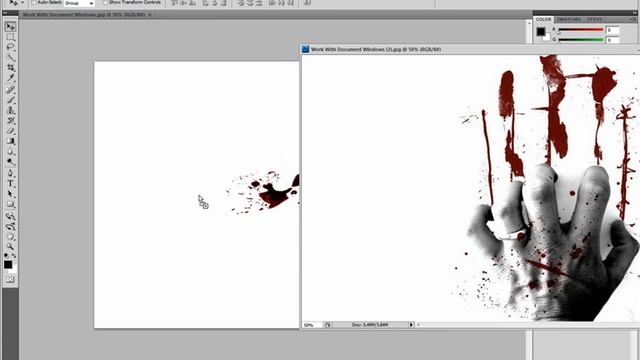Image resolution: width=640 pixels, height=360 pixels.
Task: Select the Magic Wand tool
Action: tap(10, 58)
